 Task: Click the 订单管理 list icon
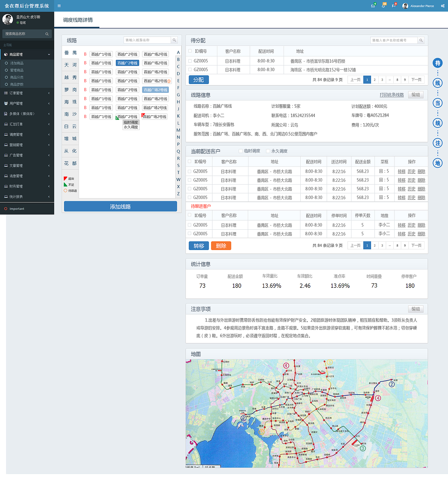6,93
